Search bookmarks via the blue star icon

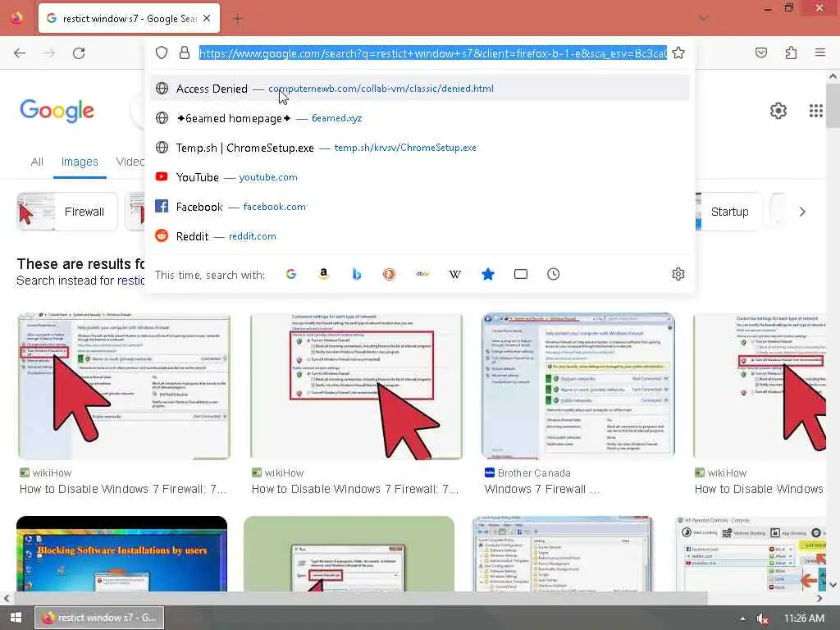tap(487, 274)
